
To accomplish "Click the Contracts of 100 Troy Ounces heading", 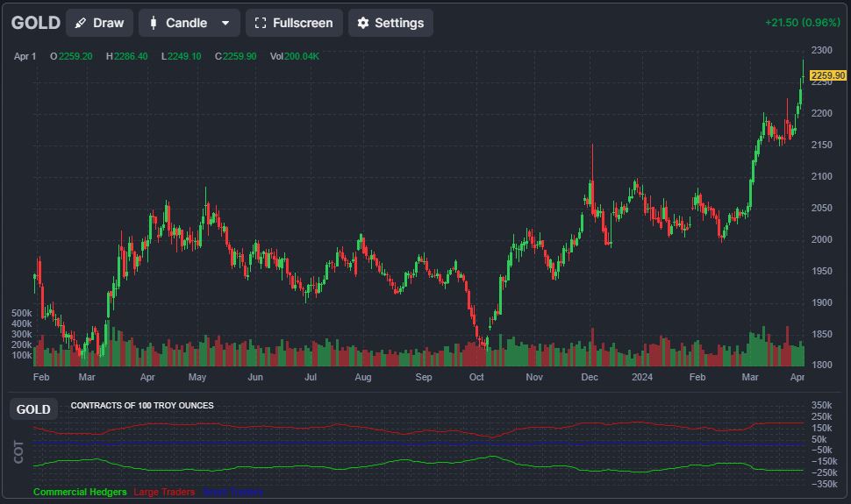I will tap(142, 406).
